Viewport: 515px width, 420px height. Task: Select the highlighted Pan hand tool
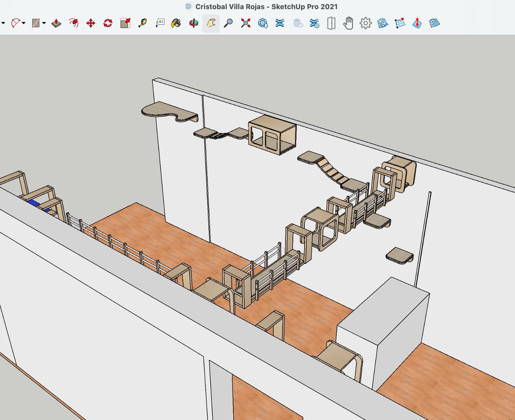(x=211, y=23)
